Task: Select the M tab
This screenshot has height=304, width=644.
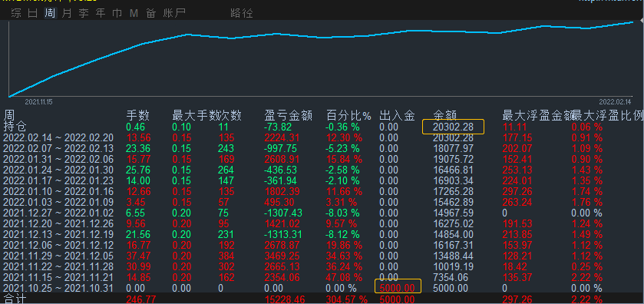Action: [134, 13]
